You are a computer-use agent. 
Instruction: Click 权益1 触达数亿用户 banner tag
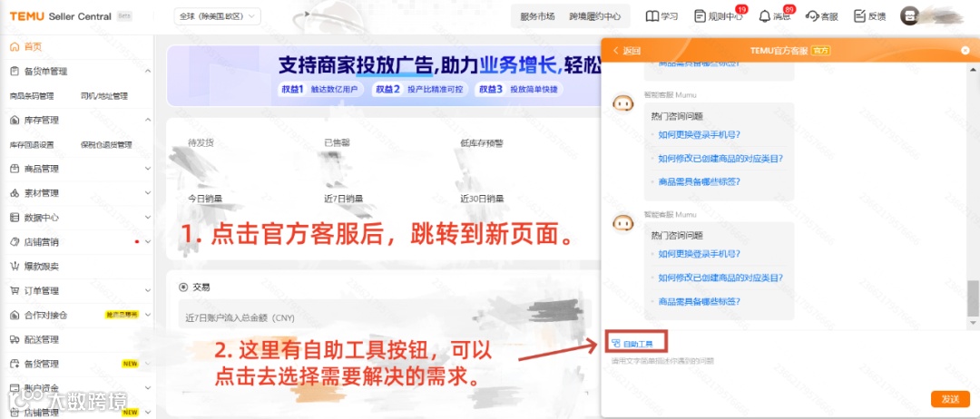point(319,89)
